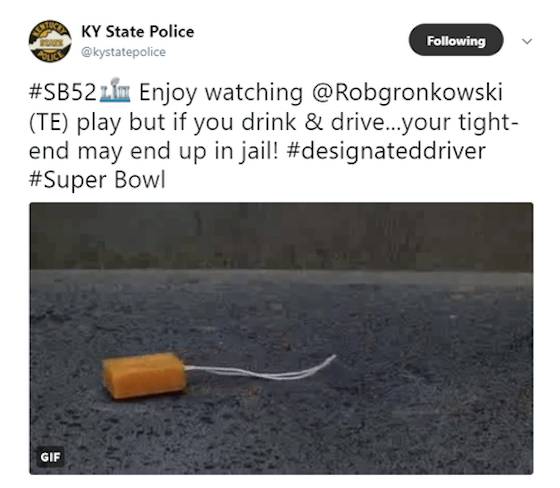Click the "jail!" word in the tweet

(x=258, y=152)
